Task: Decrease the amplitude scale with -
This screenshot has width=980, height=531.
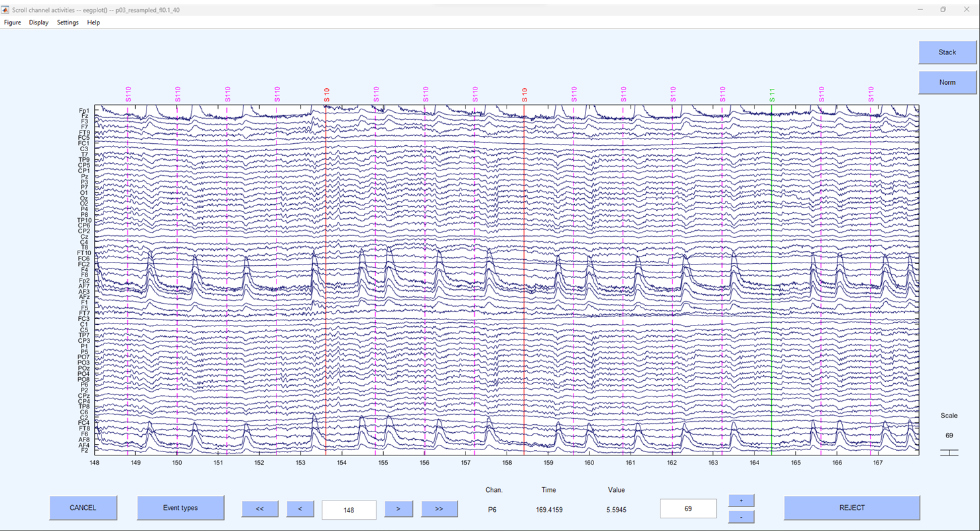Action: [741, 516]
